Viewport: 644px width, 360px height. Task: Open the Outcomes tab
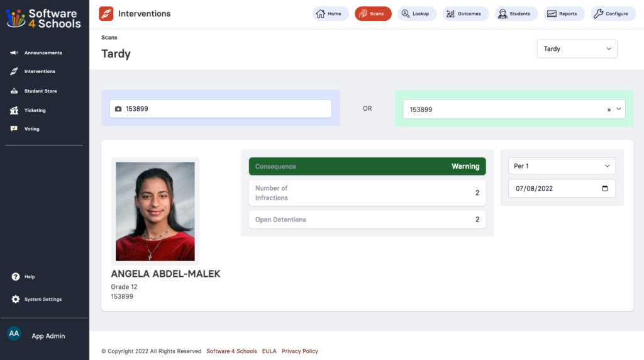(x=465, y=14)
